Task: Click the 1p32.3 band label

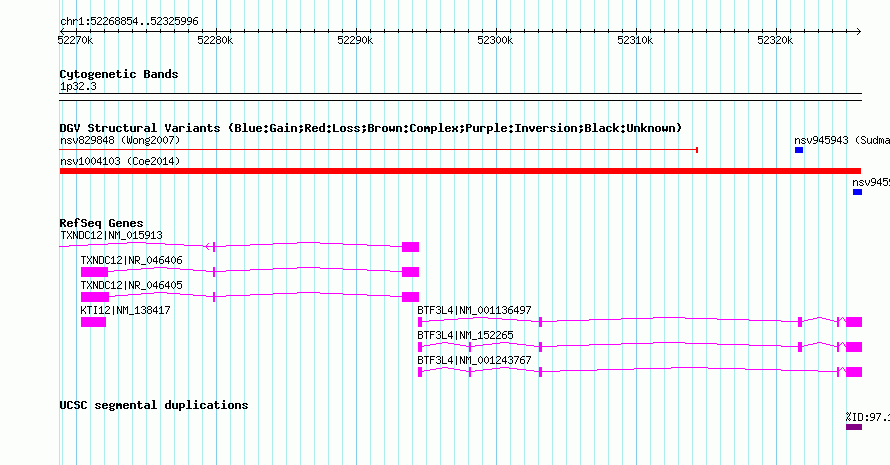Action: point(78,86)
